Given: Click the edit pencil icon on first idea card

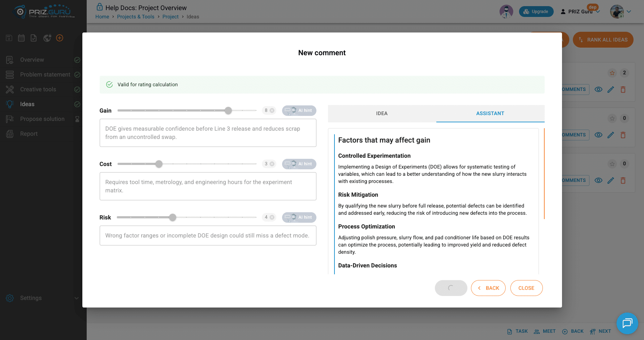Looking at the screenshot, I should [x=611, y=90].
